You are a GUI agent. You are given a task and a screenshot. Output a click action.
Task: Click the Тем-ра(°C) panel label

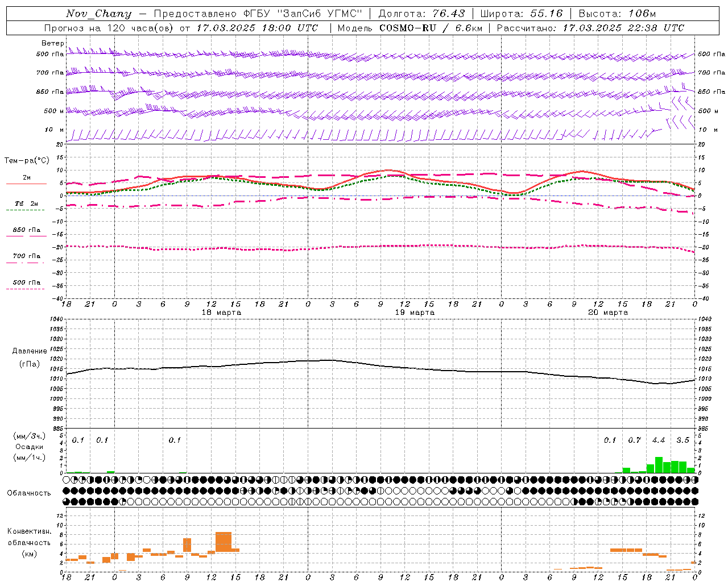point(27,161)
